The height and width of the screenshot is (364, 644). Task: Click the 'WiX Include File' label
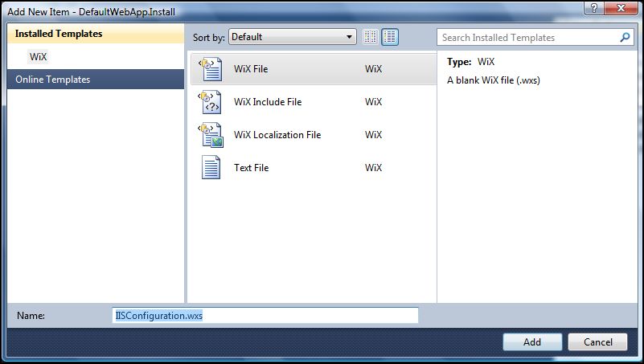268,102
